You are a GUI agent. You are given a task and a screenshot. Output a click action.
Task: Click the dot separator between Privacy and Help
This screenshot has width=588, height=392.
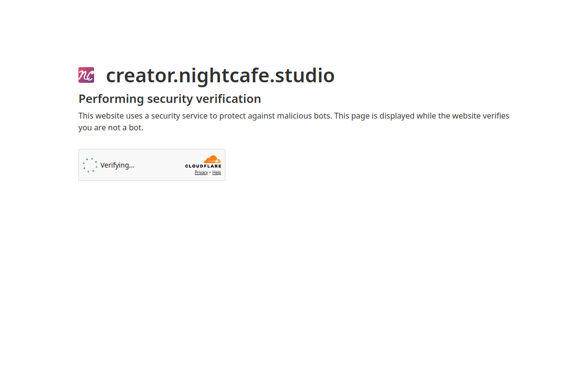[210, 172]
